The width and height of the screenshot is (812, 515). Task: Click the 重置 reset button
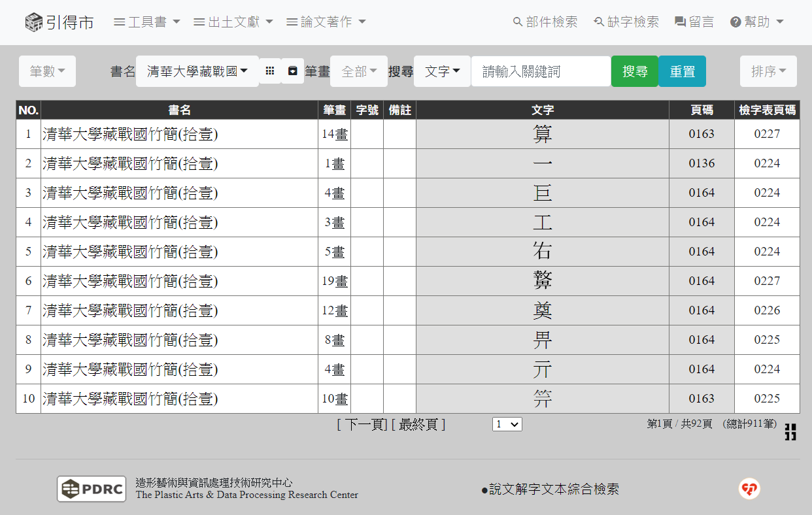point(682,71)
